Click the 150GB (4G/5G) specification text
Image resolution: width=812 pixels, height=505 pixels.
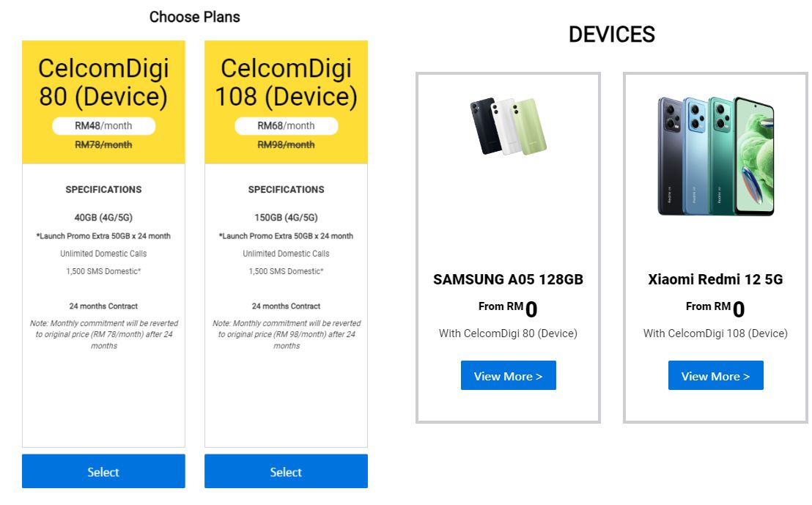285,217
